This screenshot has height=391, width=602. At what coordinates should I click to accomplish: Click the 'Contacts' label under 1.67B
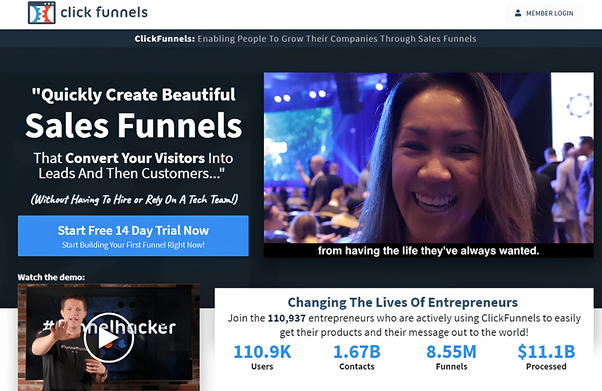(357, 366)
